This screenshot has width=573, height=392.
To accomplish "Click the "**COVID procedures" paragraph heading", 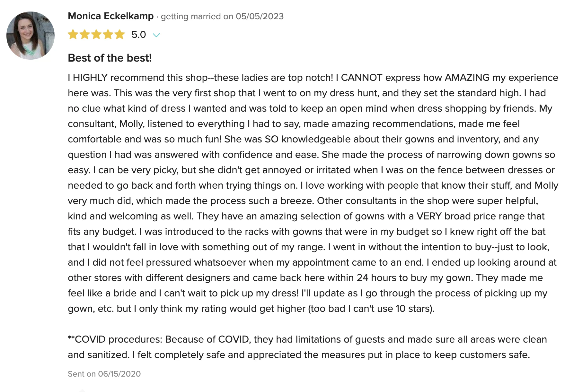I will (x=115, y=339).
